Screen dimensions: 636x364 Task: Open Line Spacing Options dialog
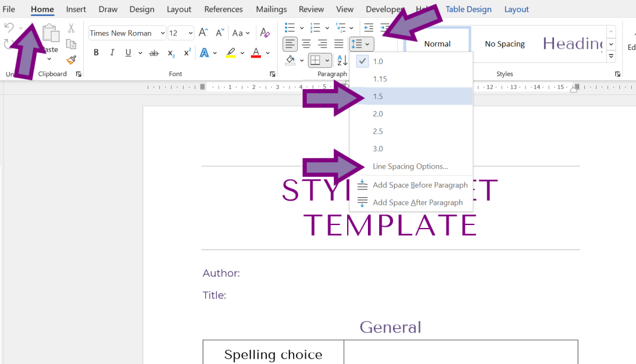(410, 166)
